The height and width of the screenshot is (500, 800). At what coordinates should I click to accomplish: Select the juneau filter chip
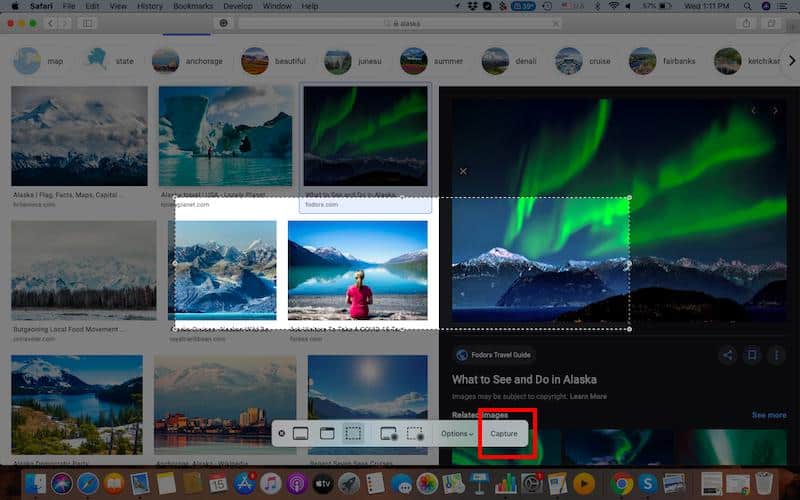click(x=353, y=61)
